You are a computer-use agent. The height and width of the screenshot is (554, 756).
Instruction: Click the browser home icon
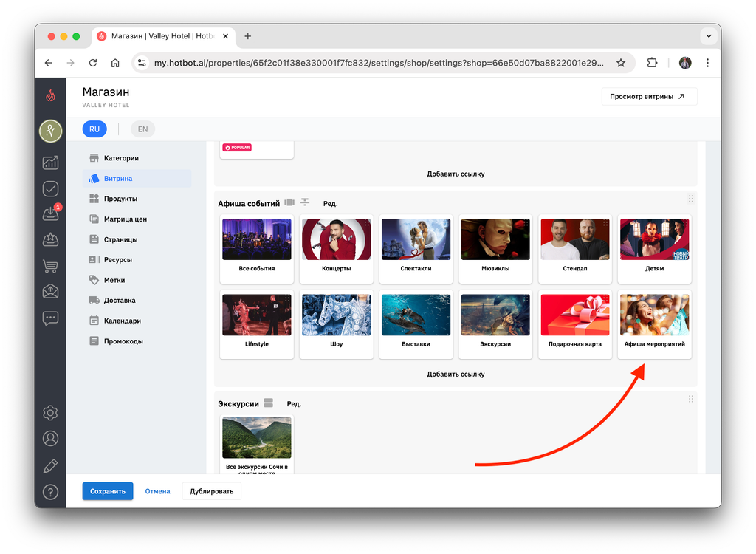pyautogui.click(x=115, y=63)
